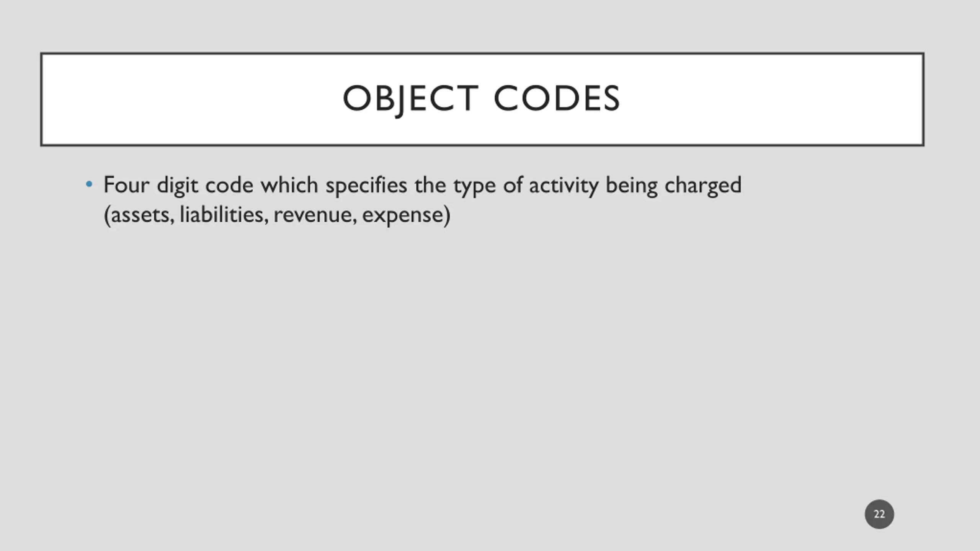Click the word "which" in the bullet
Screen dimensions: 980x551
tap(289, 185)
